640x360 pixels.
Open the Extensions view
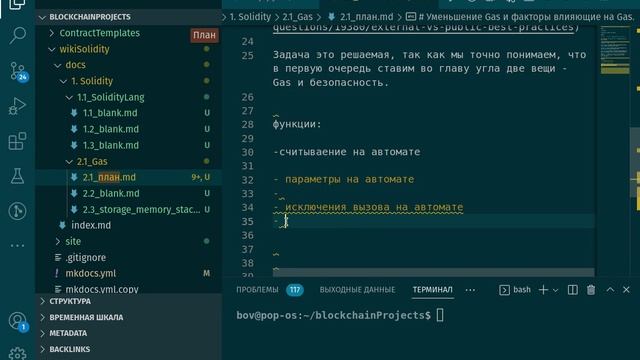17,141
